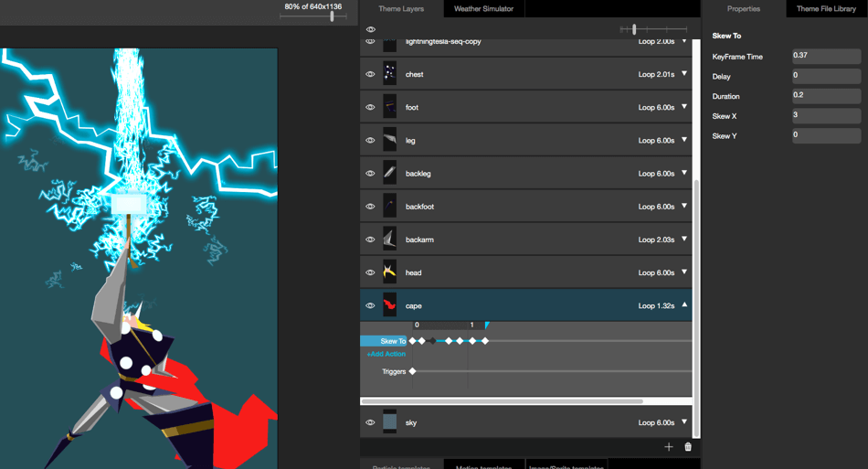Toggle the header eye for all layers
The image size is (868, 469).
pos(371,29)
